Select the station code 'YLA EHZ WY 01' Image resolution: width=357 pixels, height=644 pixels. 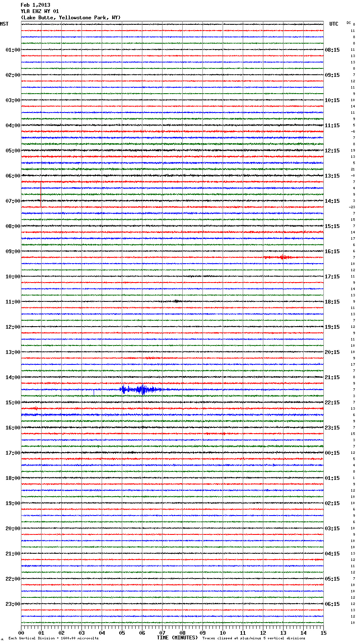pyautogui.click(x=39, y=11)
